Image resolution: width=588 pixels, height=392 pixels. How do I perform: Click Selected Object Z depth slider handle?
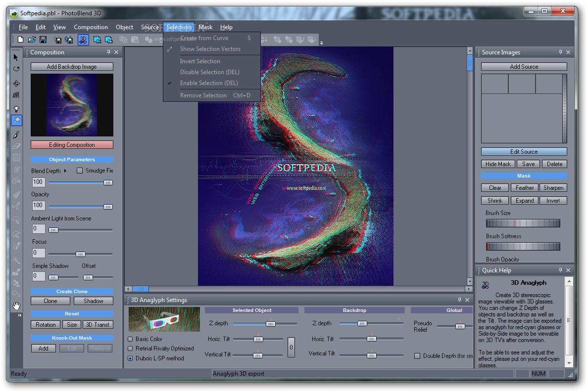point(270,323)
